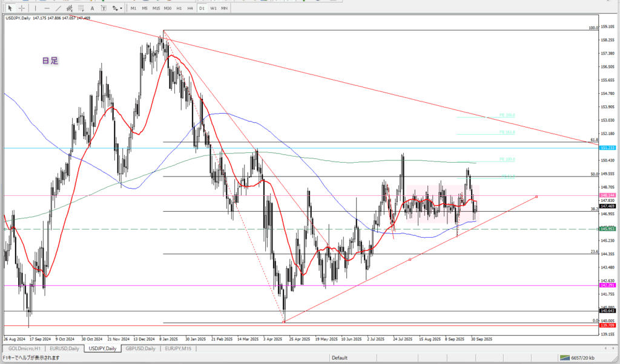Screen dimensions: 620x364
Task: Open the GBPUSD,Daily chart tab
Action: 140,349
